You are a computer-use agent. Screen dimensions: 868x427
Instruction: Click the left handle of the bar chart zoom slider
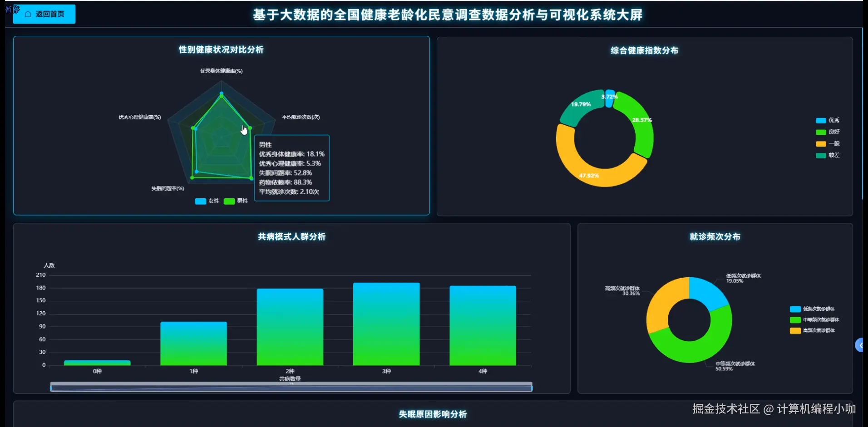click(51, 388)
